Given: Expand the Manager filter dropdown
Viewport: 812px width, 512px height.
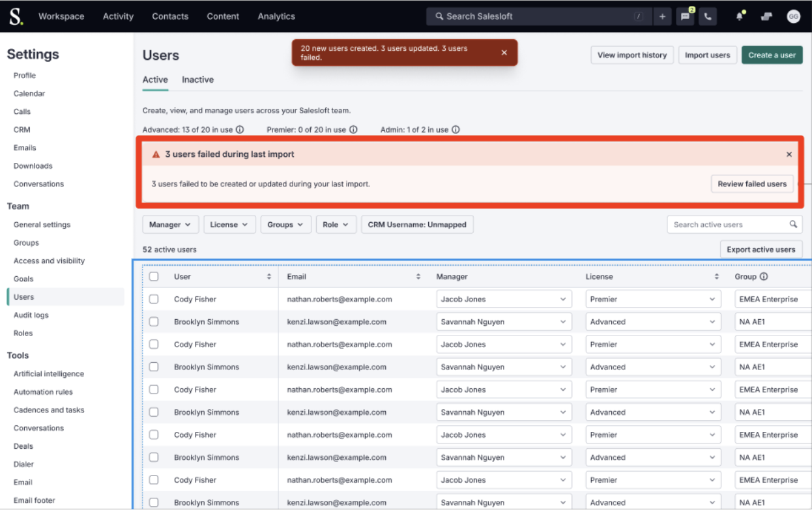Looking at the screenshot, I should (x=170, y=225).
